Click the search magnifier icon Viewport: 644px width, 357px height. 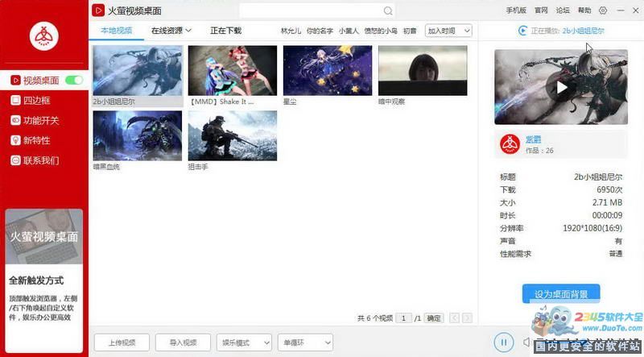[x=388, y=11]
